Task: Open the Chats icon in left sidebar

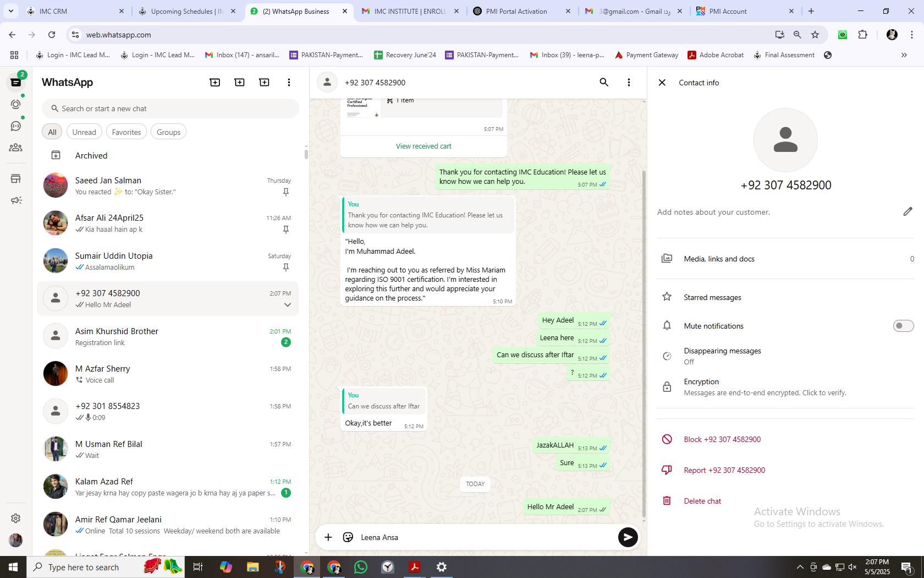Action: pos(16,83)
